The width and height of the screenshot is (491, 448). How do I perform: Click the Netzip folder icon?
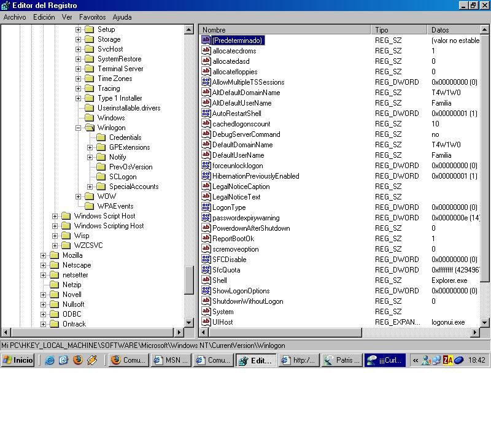tap(55, 285)
